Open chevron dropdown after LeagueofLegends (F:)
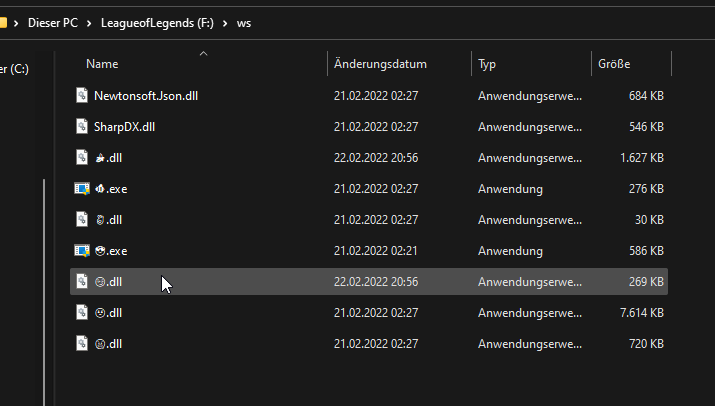 (x=225, y=23)
